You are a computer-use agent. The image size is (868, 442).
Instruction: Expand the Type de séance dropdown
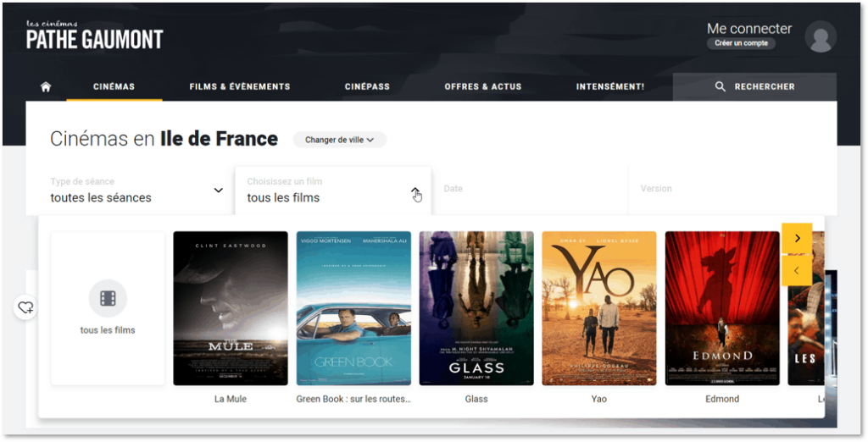coord(218,191)
